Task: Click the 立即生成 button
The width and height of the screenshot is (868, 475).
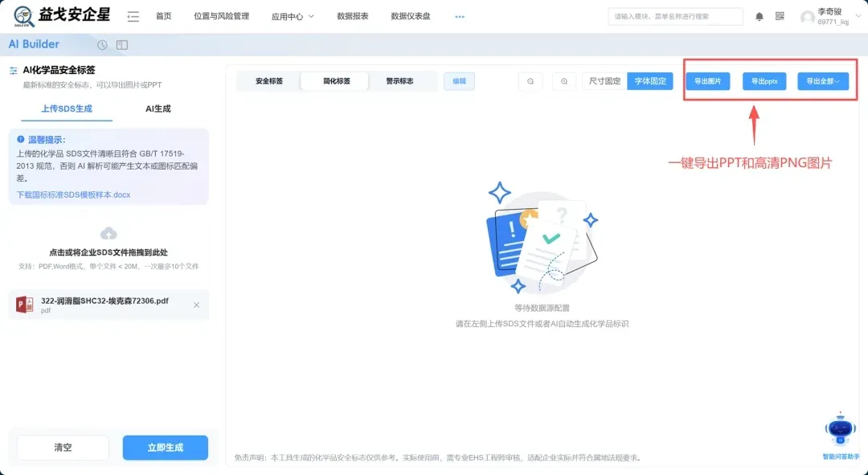Action: 166,448
